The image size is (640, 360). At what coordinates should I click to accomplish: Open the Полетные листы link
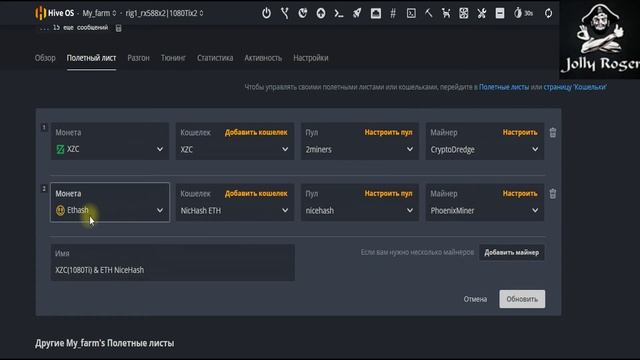click(504, 87)
